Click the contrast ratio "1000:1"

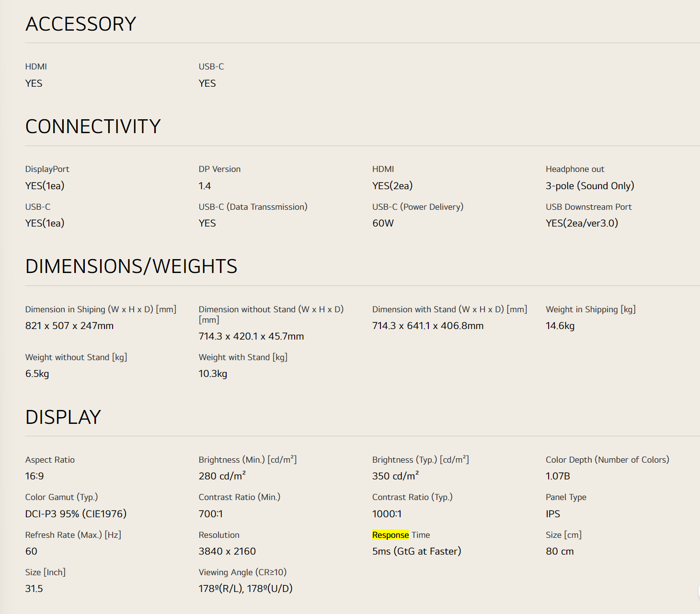(x=387, y=514)
